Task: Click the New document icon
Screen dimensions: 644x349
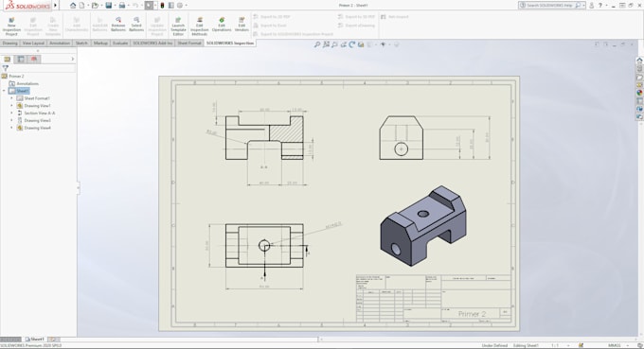Action: coord(82,6)
